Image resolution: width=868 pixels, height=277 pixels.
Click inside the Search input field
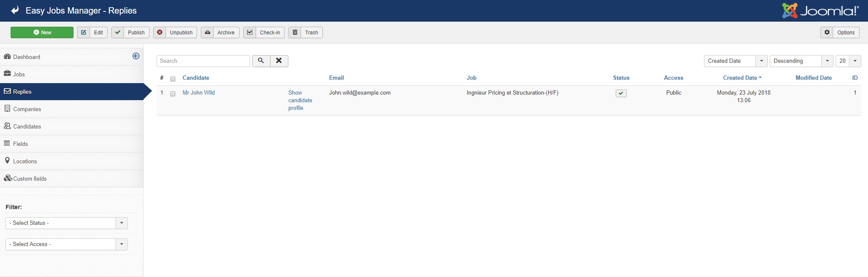click(x=203, y=61)
